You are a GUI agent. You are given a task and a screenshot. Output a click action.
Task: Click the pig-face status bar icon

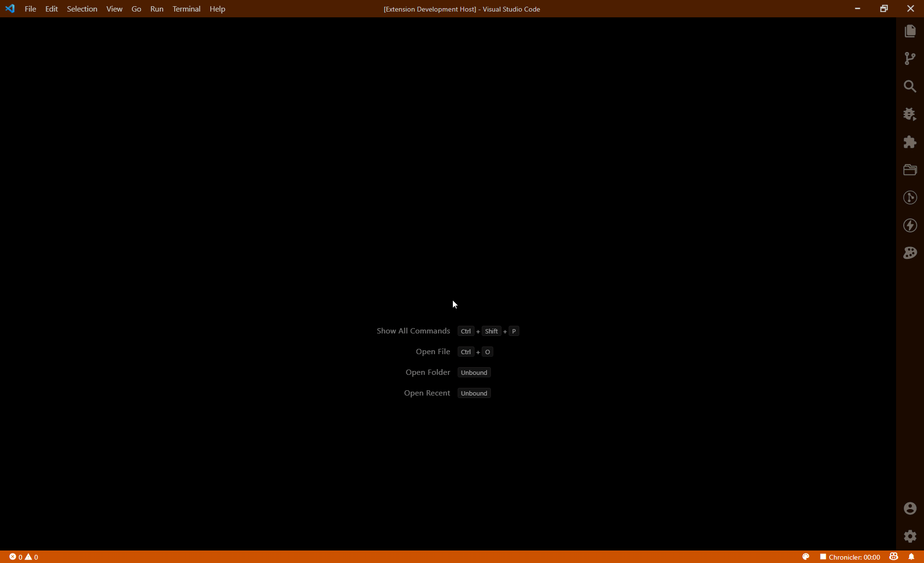pyautogui.click(x=894, y=557)
